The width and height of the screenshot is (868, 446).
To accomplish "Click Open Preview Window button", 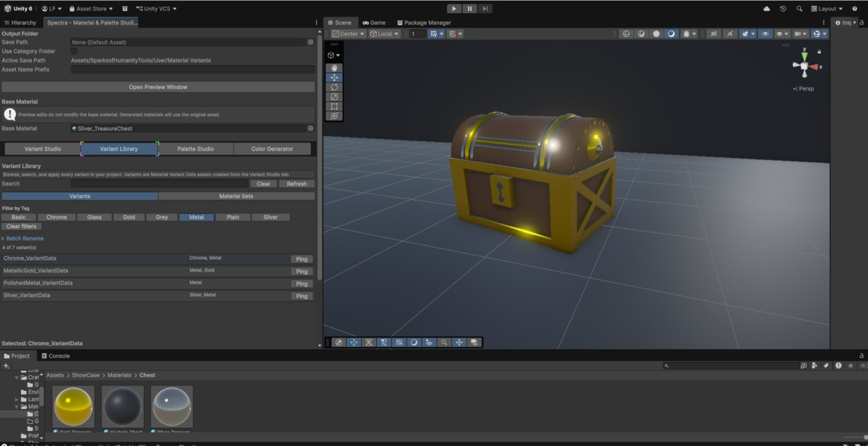I will click(158, 87).
